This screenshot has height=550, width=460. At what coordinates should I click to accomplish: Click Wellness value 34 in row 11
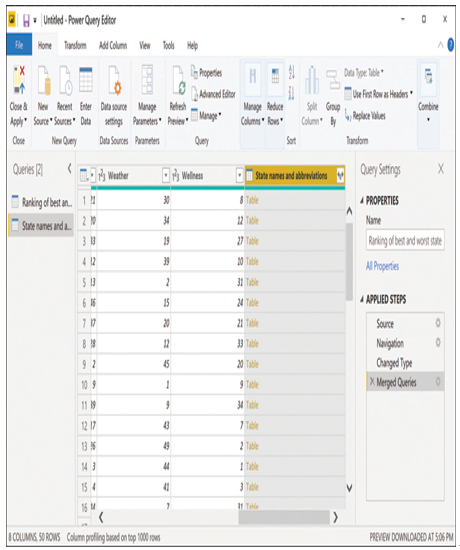[x=207, y=405]
